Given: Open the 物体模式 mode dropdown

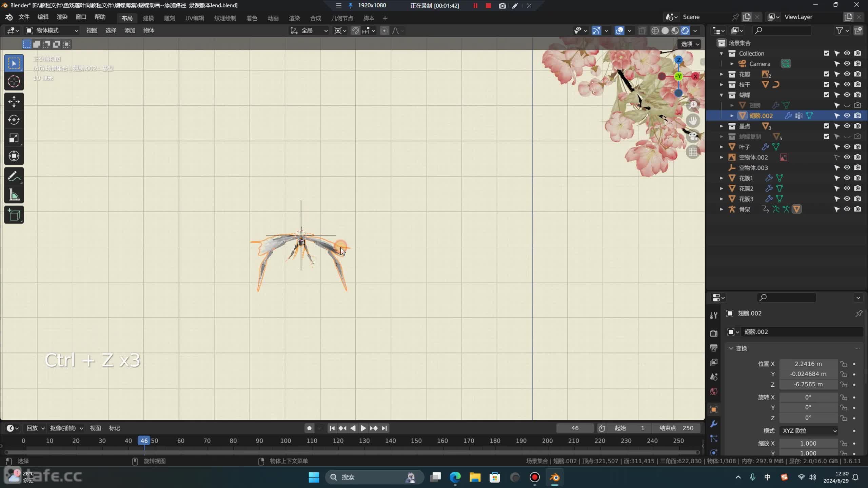Looking at the screenshot, I should [53, 31].
